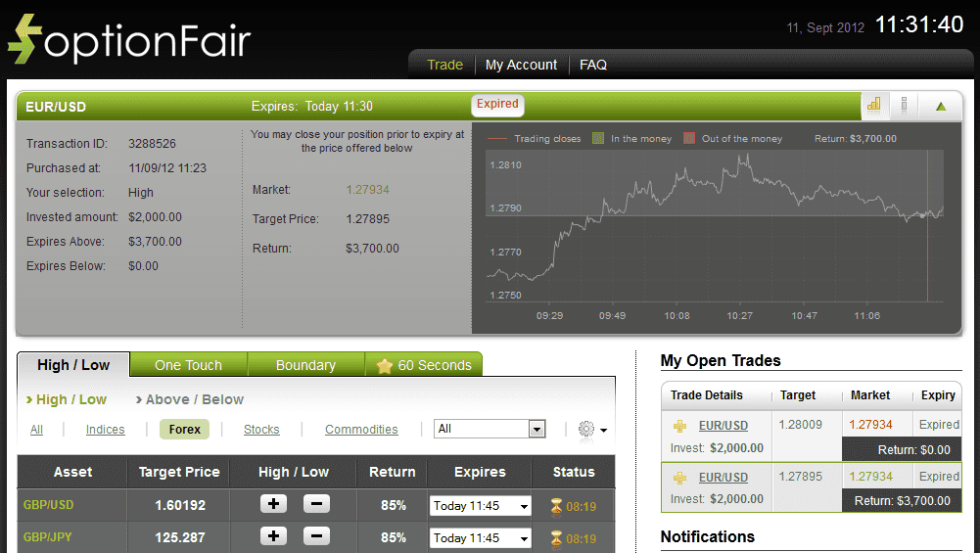Click the GBP/JPY target price 125.287
The height and width of the screenshot is (553, 980).
[x=180, y=537]
